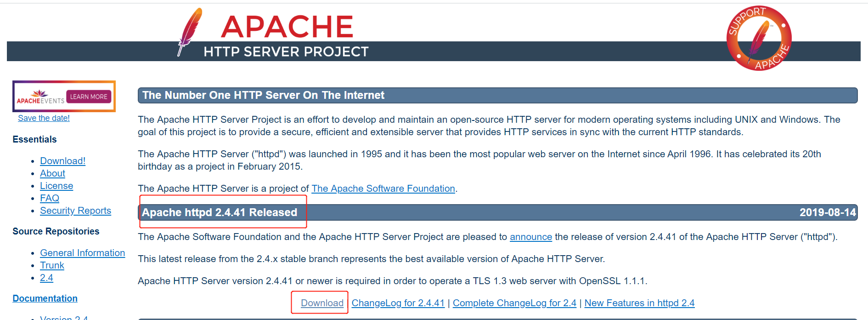Click the Apache feather logo in header
The width and height of the screenshot is (868, 320).
click(190, 32)
